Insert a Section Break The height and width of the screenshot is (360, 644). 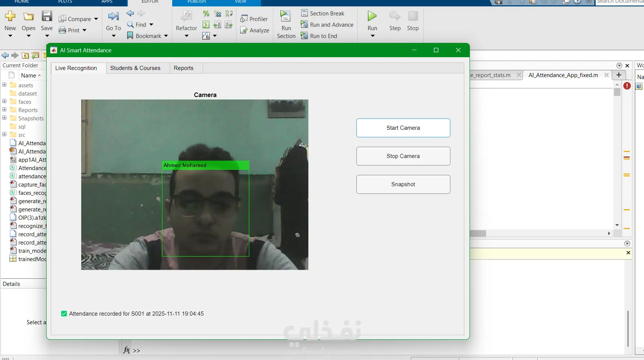323,13
